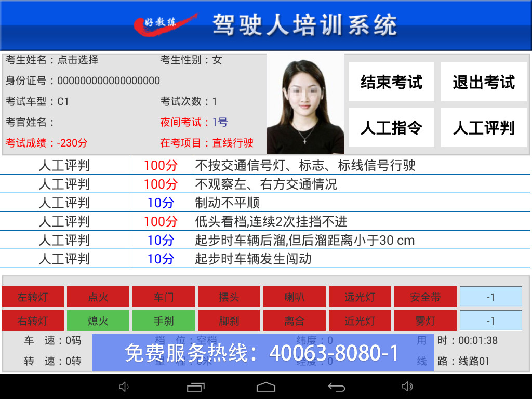Open the 人工指令 panel
The width and height of the screenshot is (532, 399).
click(391, 128)
